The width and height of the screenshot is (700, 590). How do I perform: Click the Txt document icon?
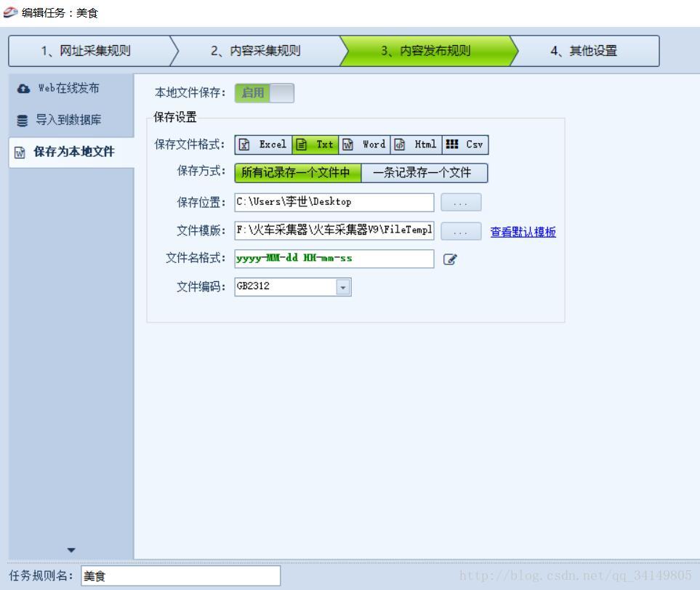click(302, 145)
